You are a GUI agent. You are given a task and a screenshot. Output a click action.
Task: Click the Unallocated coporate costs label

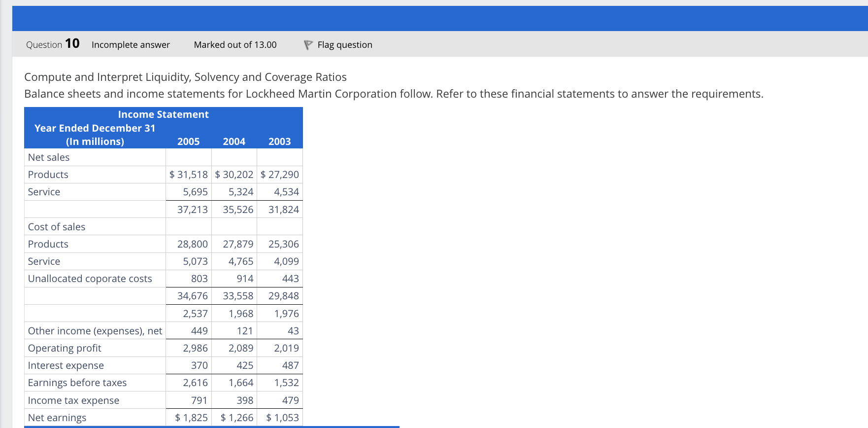[x=90, y=279]
